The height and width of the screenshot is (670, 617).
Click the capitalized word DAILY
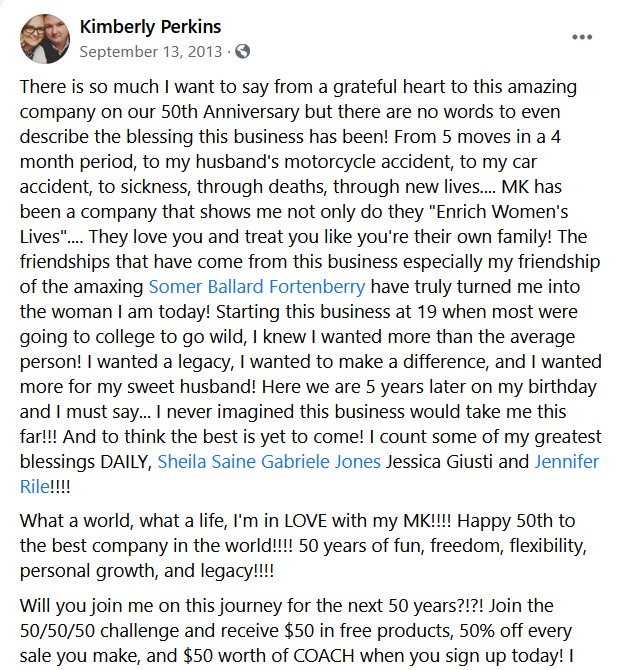tap(123, 462)
